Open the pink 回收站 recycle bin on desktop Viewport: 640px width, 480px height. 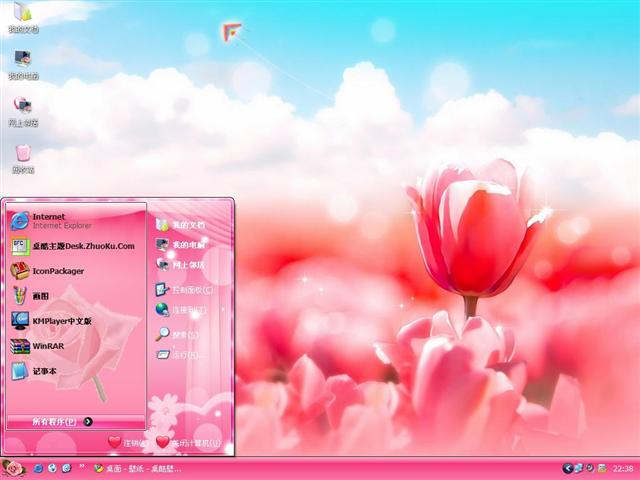coord(23,159)
